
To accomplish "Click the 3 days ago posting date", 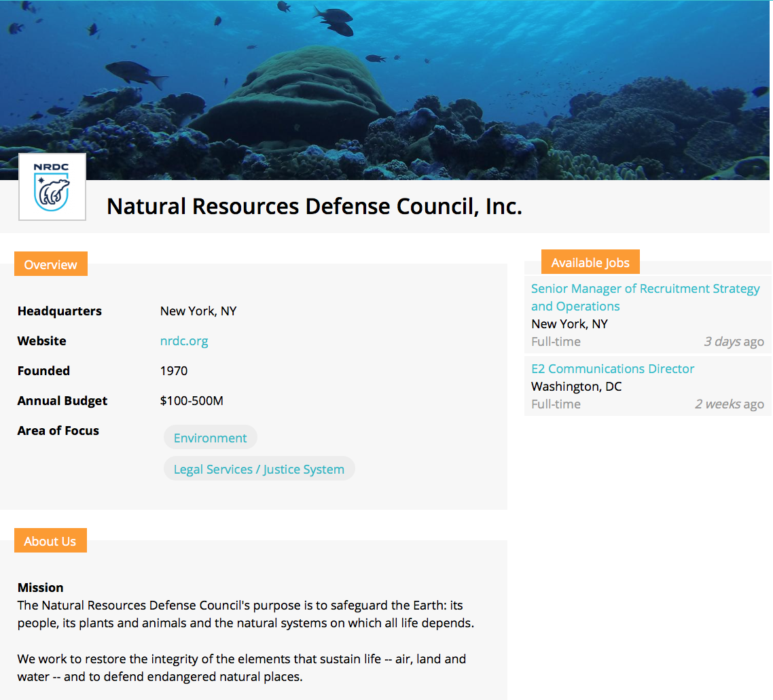I will (734, 341).
